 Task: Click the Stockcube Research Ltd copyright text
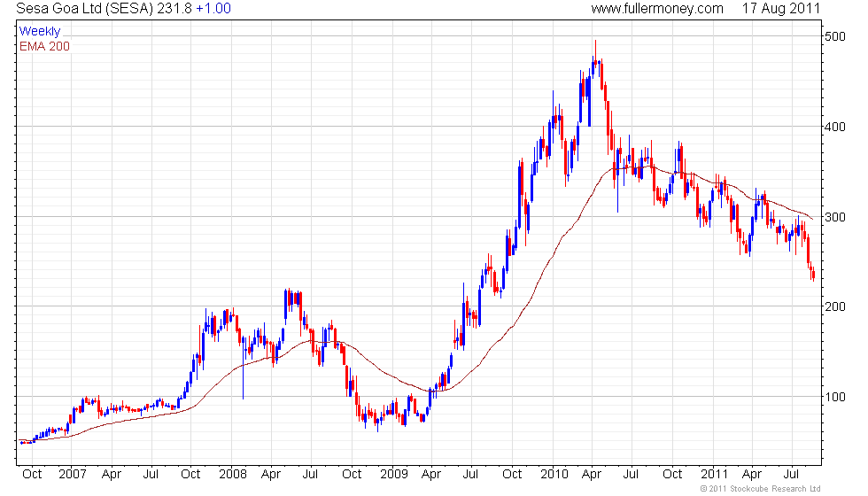click(760, 488)
